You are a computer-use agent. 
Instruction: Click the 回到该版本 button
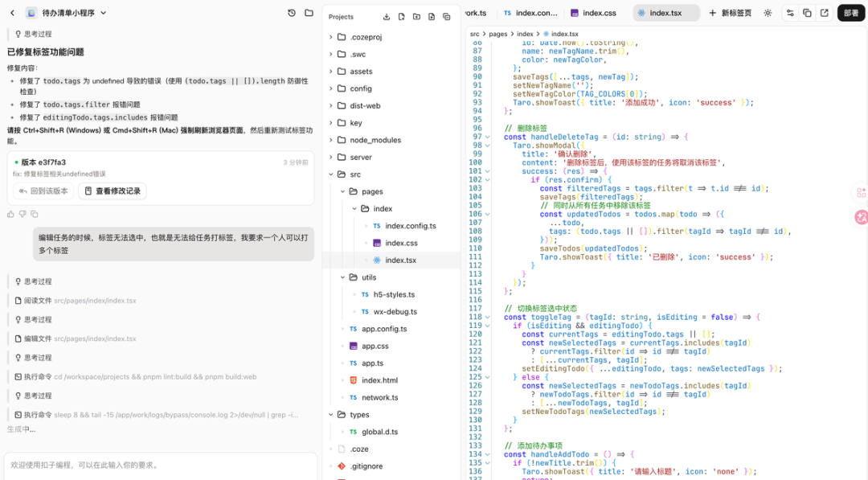point(43,191)
